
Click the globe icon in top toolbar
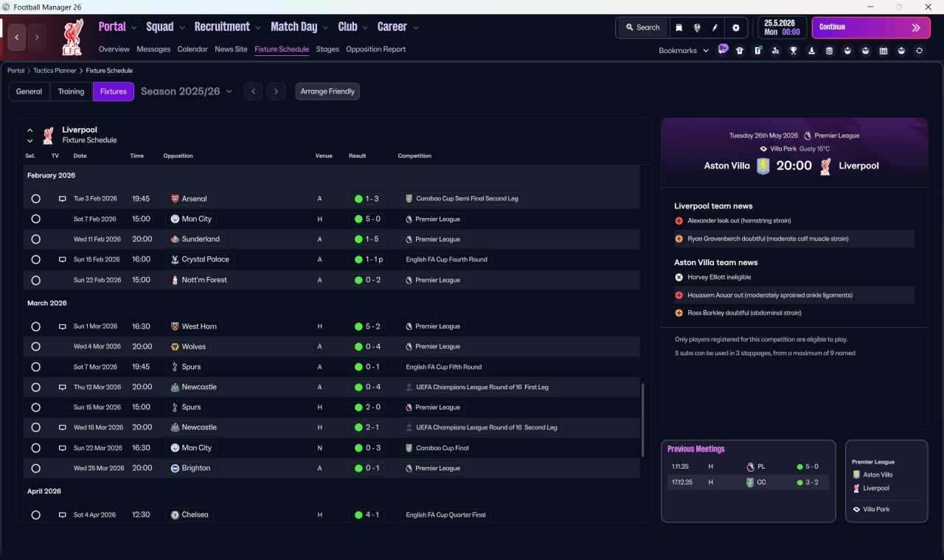[697, 27]
